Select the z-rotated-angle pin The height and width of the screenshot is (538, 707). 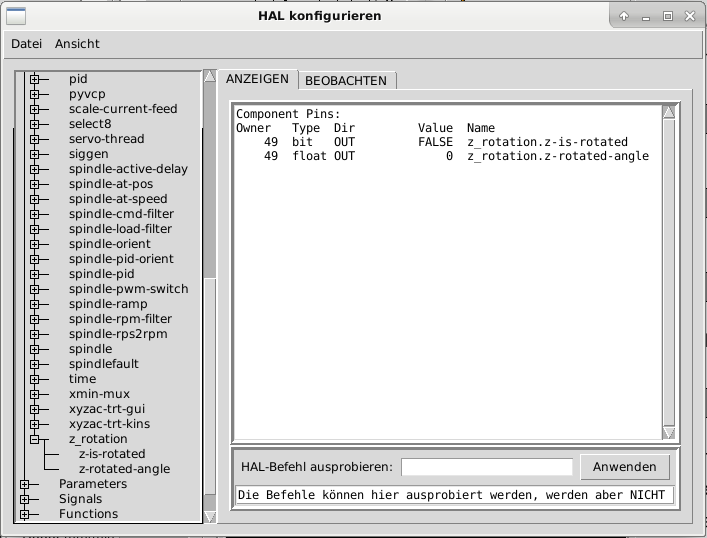click(124, 469)
